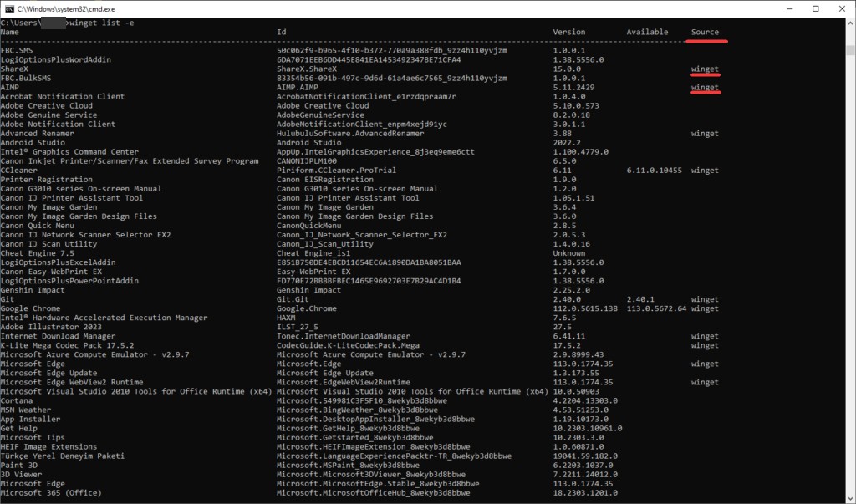Close the cmd.exe window
This screenshot has height=504, width=856.
coord(841,8)
